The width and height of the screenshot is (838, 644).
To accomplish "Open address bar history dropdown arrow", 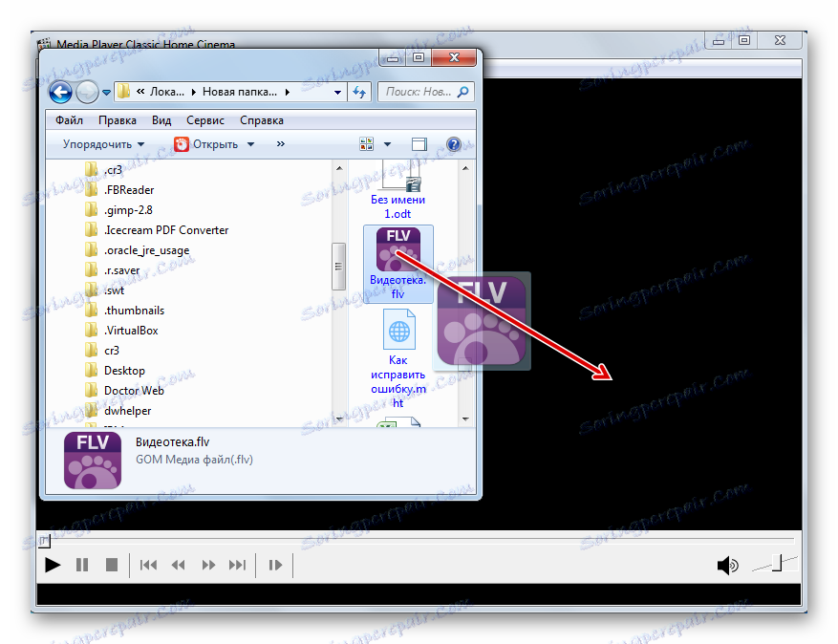I will (x=337, y=93).
